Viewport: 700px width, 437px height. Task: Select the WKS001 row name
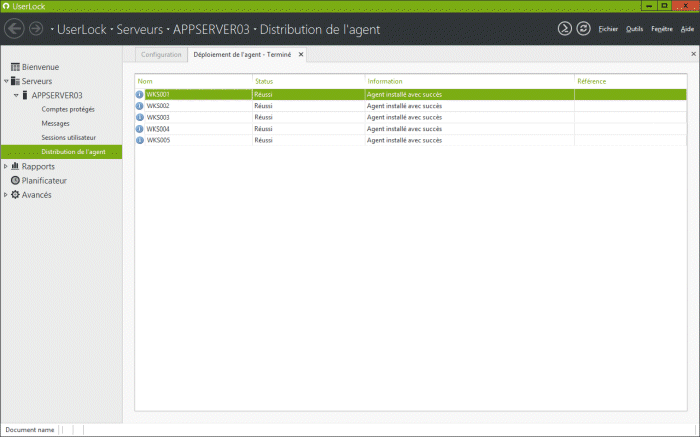158,95
